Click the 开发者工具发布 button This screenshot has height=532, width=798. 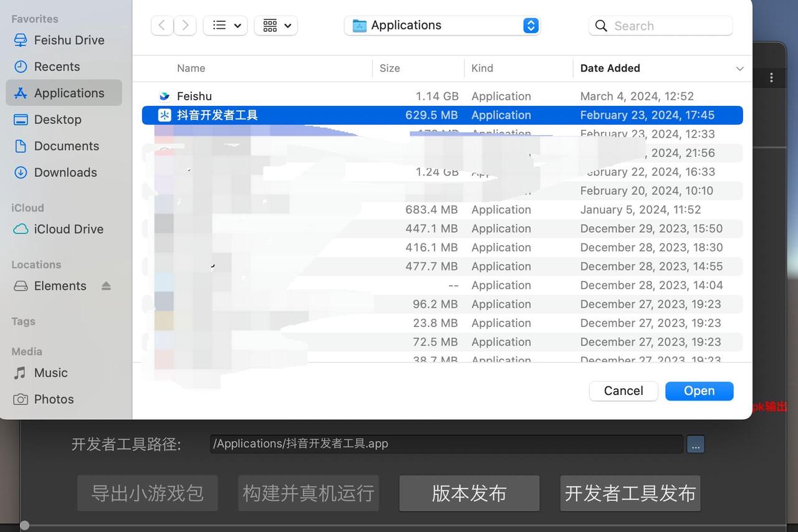point(630,493)
